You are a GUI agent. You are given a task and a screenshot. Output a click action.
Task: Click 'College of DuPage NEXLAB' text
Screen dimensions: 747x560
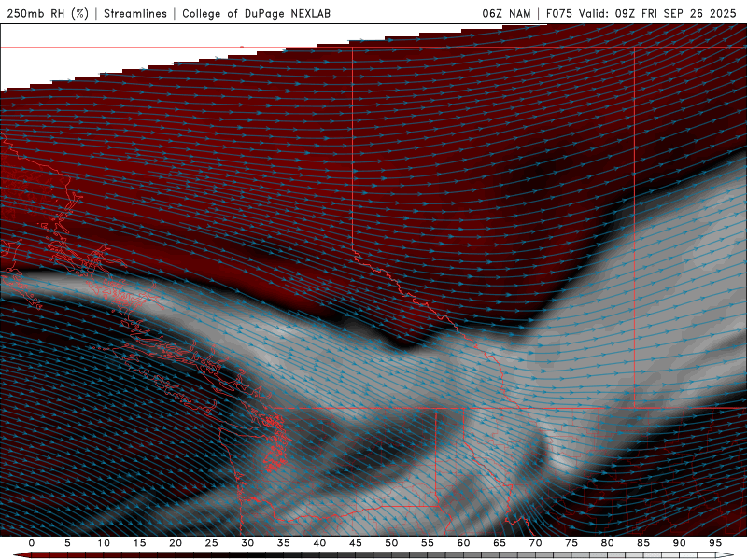[x=256, y=13]
